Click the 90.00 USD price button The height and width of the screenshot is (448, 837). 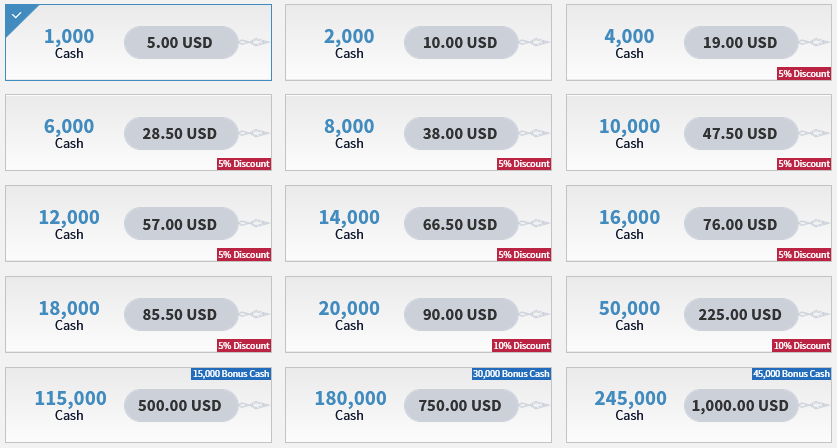460,315
